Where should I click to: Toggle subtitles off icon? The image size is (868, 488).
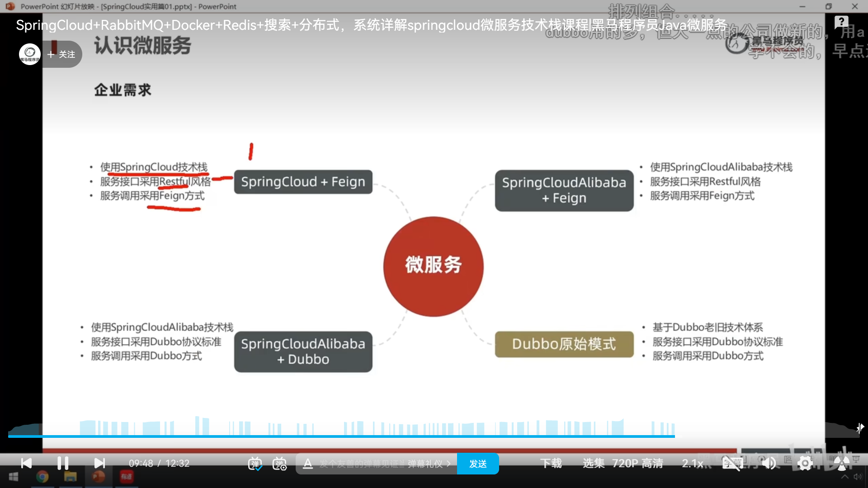732,463
